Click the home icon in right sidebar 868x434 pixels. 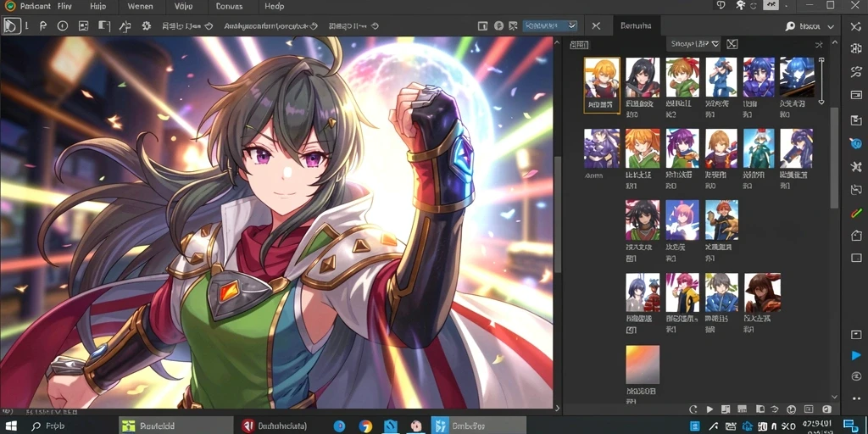tap(856, 236)
